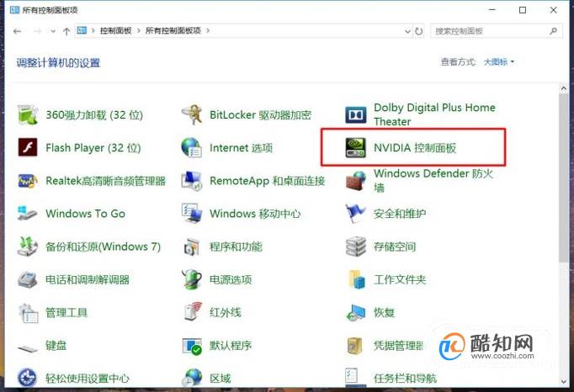The width and height of the screenshot is (574, 392).
Task: Go back with the left arrow
Action: pyautogui.click(x=17, y=31)
